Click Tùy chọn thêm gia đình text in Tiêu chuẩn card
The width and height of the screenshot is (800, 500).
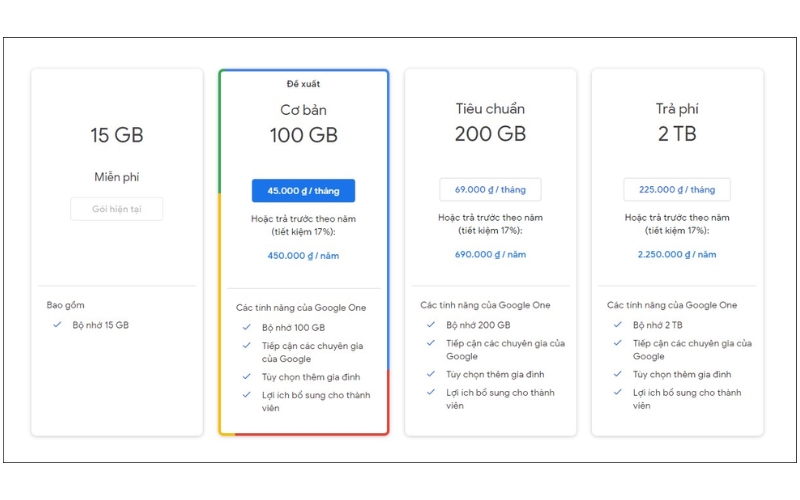495,374
